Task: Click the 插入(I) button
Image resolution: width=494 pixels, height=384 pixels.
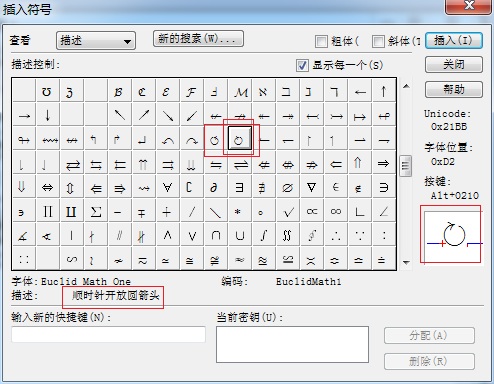Action: 454,41
